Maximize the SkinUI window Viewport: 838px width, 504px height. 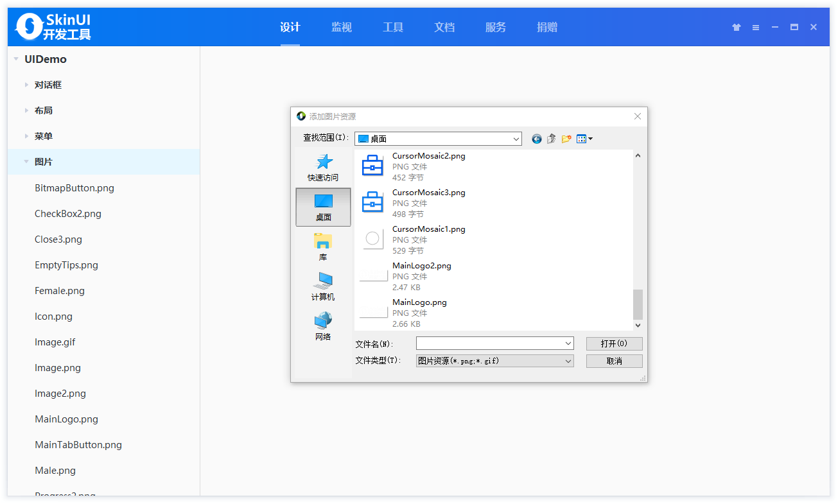(x=794, y=27)
